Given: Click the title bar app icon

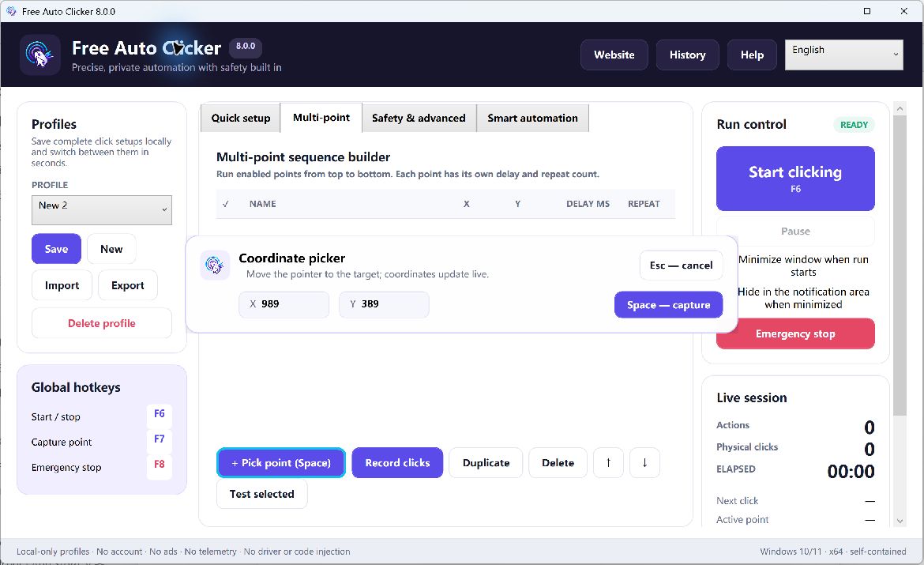Looking at the screenshot, I should [x=11, y=11].
